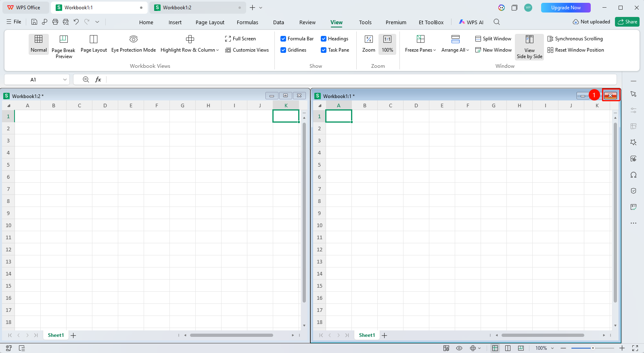This screenshot has height=353, width=644.
Task: Switch to Normal workbook view
Action: [39, 44]
